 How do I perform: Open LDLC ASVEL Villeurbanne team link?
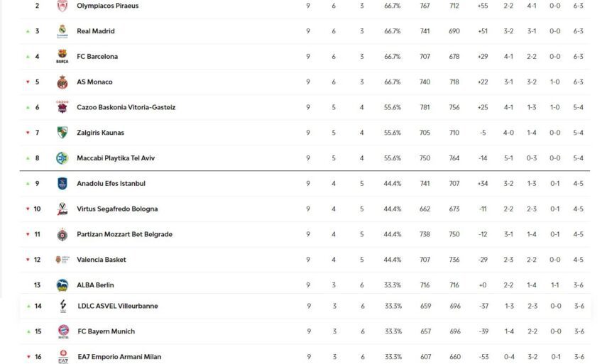(117, 307)
